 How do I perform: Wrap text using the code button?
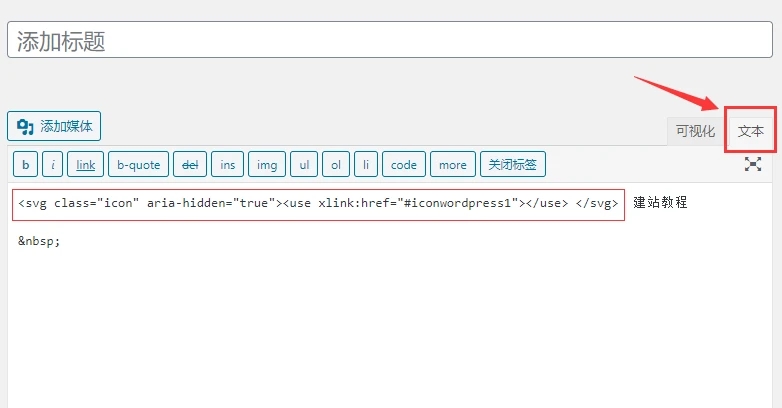click(x=404, y=164)
